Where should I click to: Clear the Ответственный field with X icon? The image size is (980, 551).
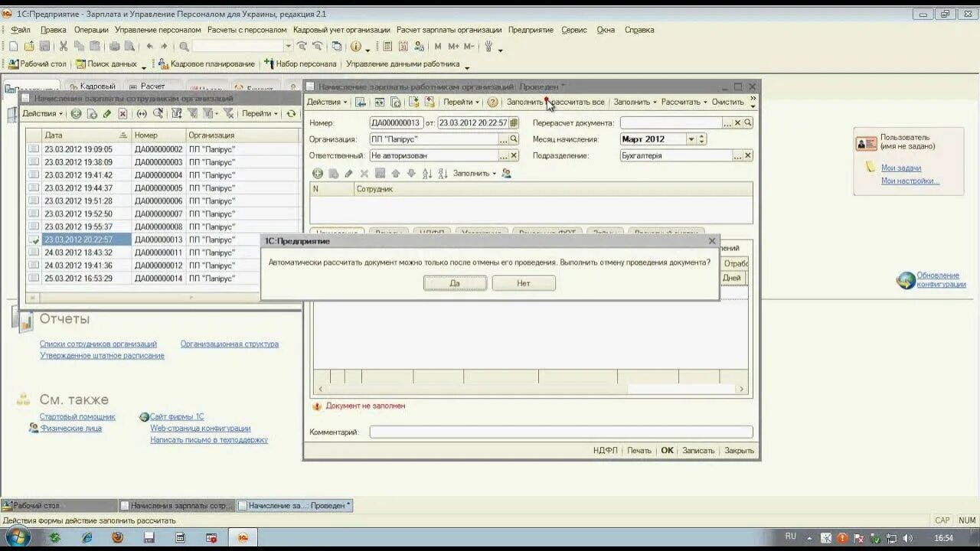click(514, 155)
